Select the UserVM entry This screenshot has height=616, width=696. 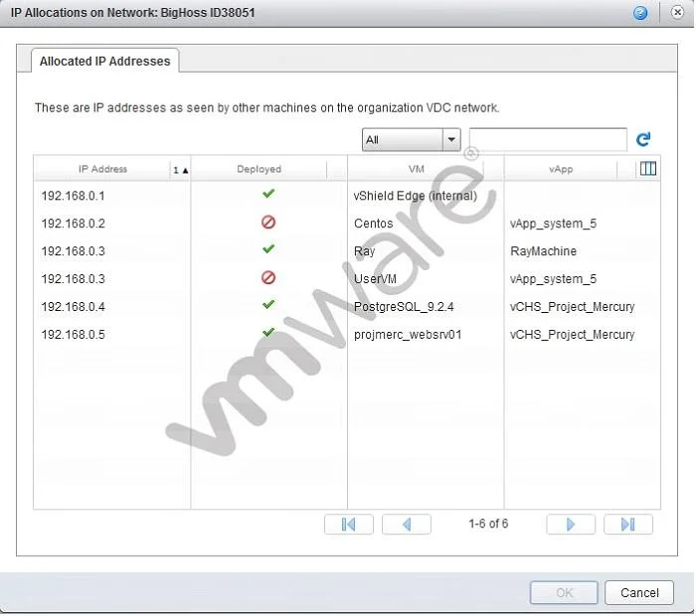(x=375, y=279)
